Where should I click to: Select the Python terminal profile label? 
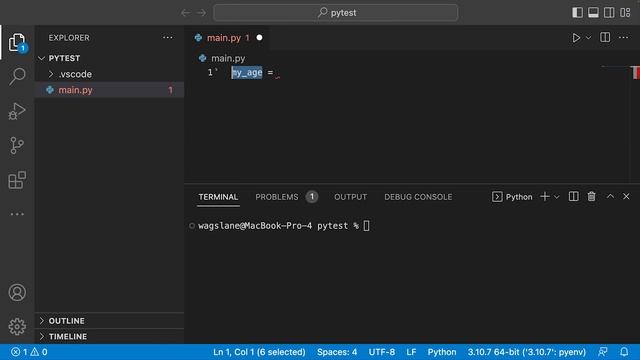point(512,197)
